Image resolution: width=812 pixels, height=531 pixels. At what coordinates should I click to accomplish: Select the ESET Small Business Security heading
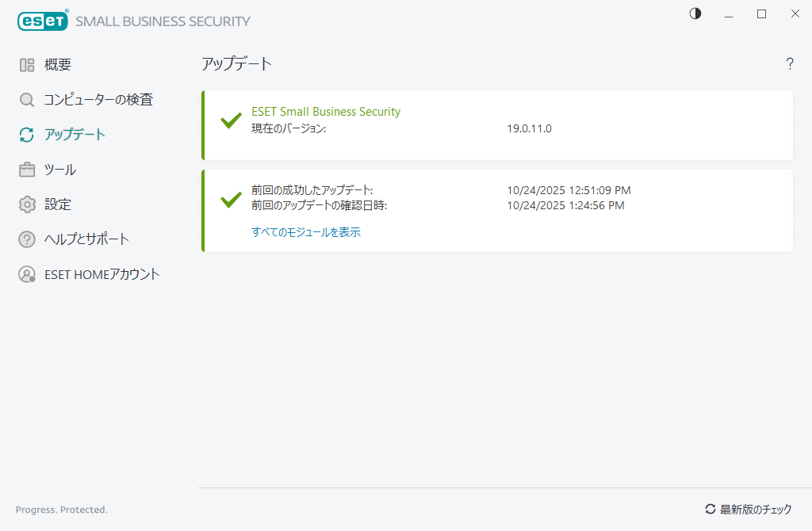click(326, 111)
